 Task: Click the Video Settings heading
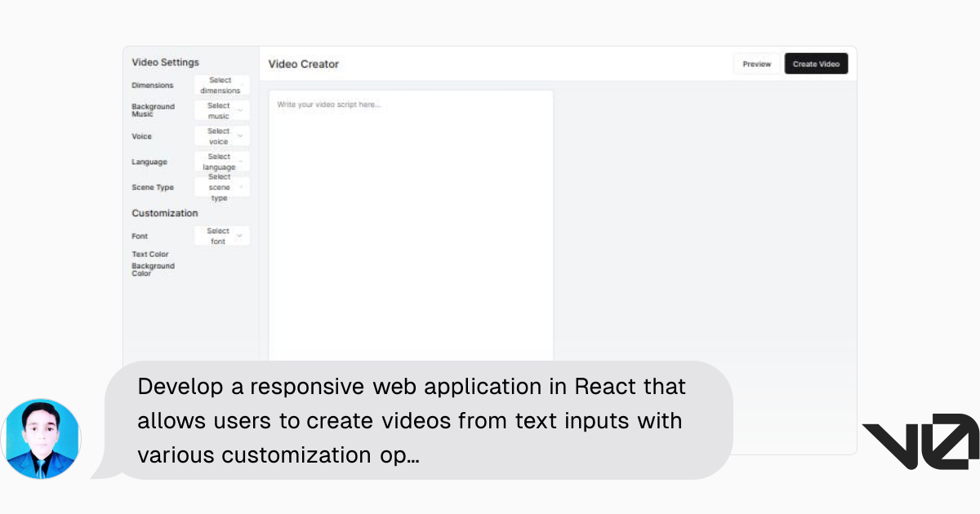tap(165, 62)
